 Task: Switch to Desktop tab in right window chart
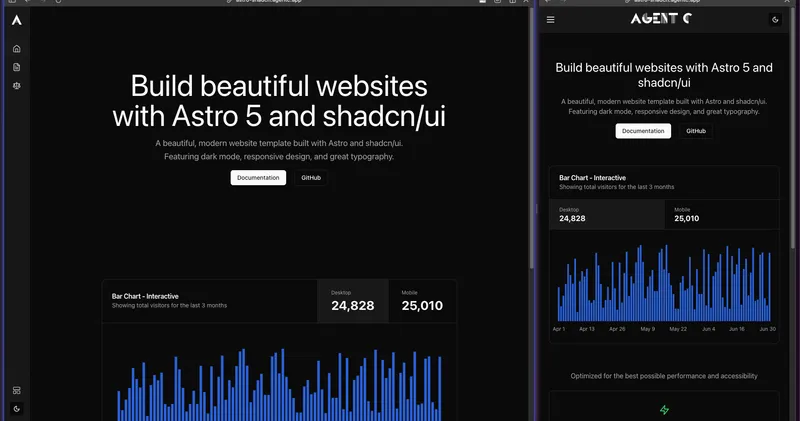(606, 214)
